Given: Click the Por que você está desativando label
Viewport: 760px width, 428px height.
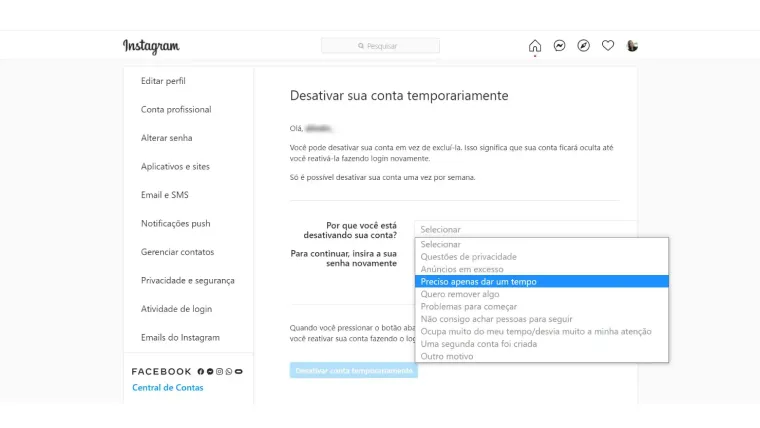Looking at the screenshot, I should click(x=350, y=230).
